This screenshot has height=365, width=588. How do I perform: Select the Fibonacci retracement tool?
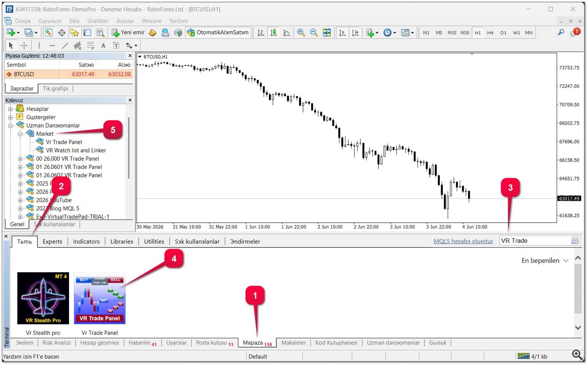pos(91,45)
